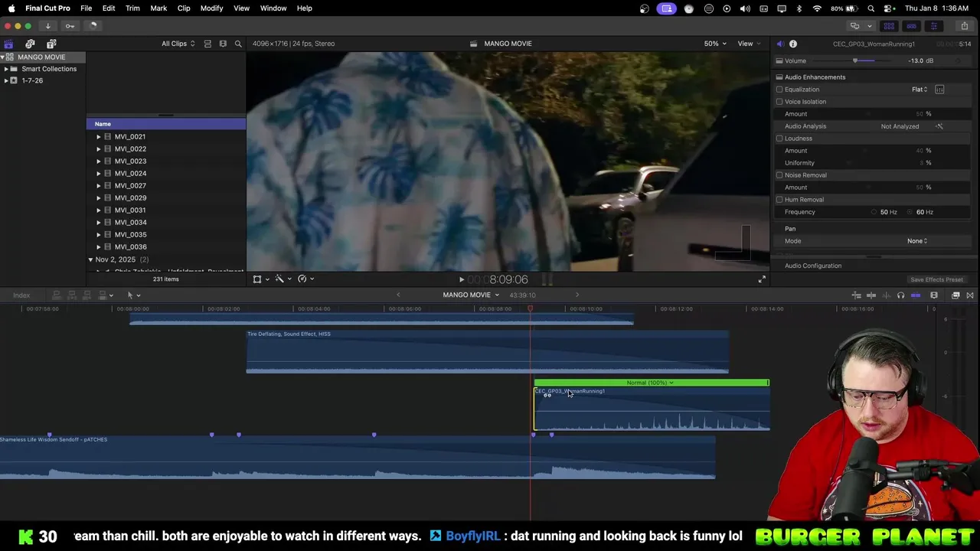
Task: Enable the Noise Removal checkbox
Action: [x=779, y=175]
